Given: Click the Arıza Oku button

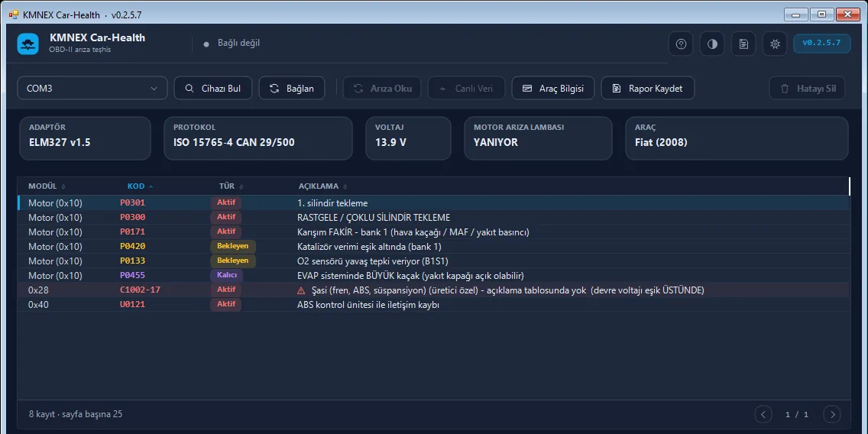Looking at the screenshot, I should pos(383,88).
